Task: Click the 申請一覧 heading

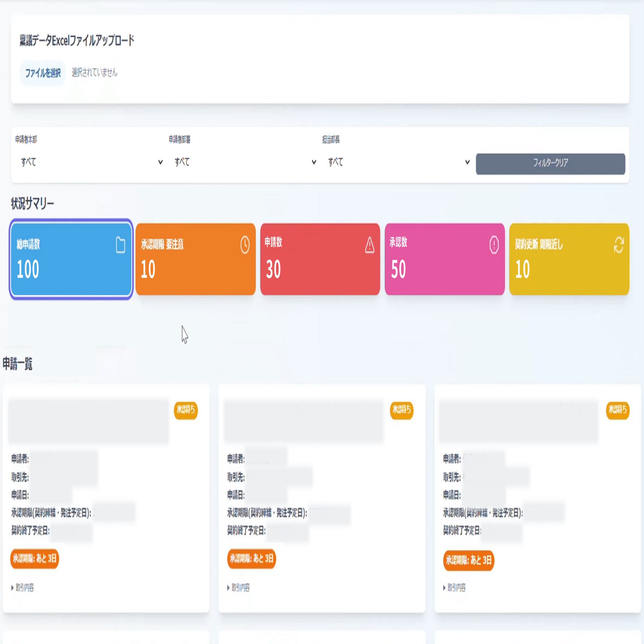Action: pyautogui.click(x=17, y=364)
